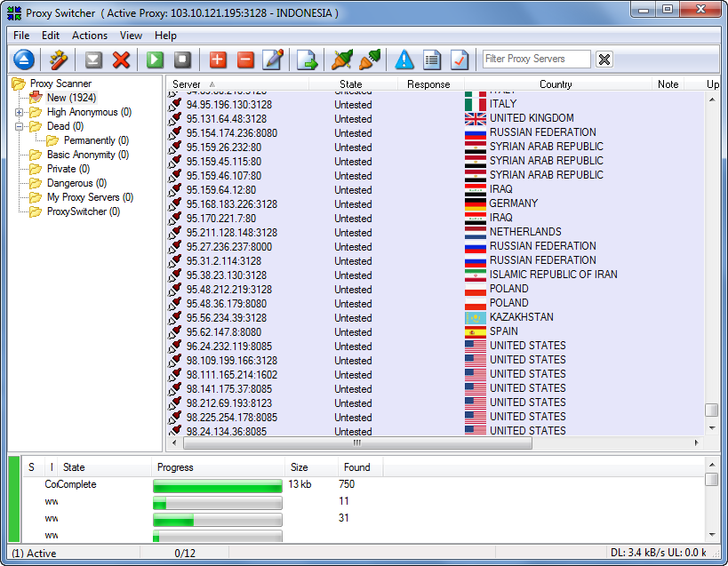Click the green plug with arrow icon

(x=342, y=60)
